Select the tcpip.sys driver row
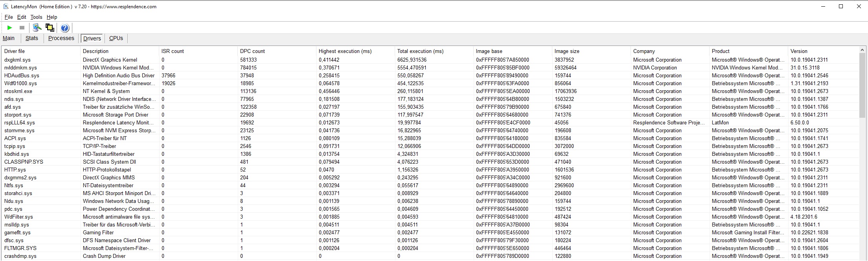The image size is (868, 261). [x=430, y=146]
